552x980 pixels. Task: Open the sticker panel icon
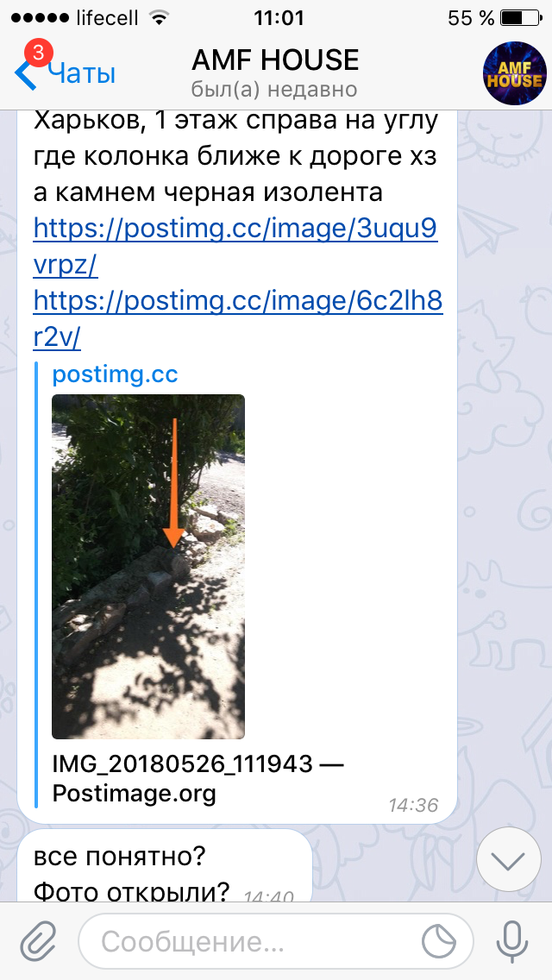coord(441,941)
